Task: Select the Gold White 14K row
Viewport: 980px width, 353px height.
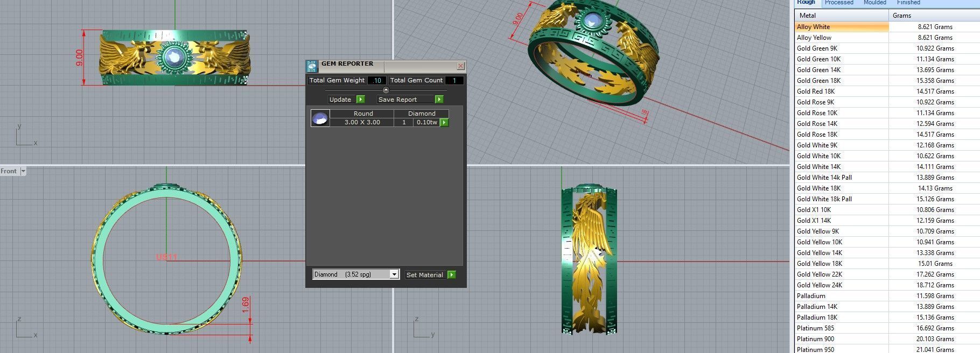Action: click(x=887, y=167)
